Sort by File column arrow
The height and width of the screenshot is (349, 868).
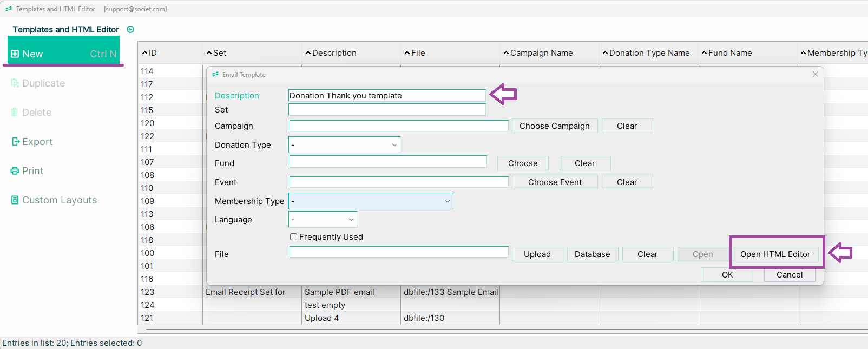point(407,53)
